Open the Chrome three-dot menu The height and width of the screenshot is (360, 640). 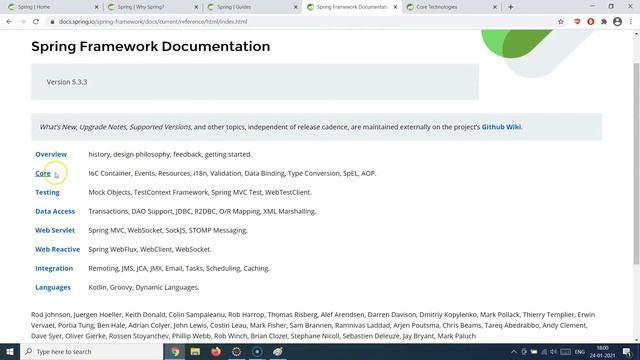pyautogui.click(x=631, y=22)
